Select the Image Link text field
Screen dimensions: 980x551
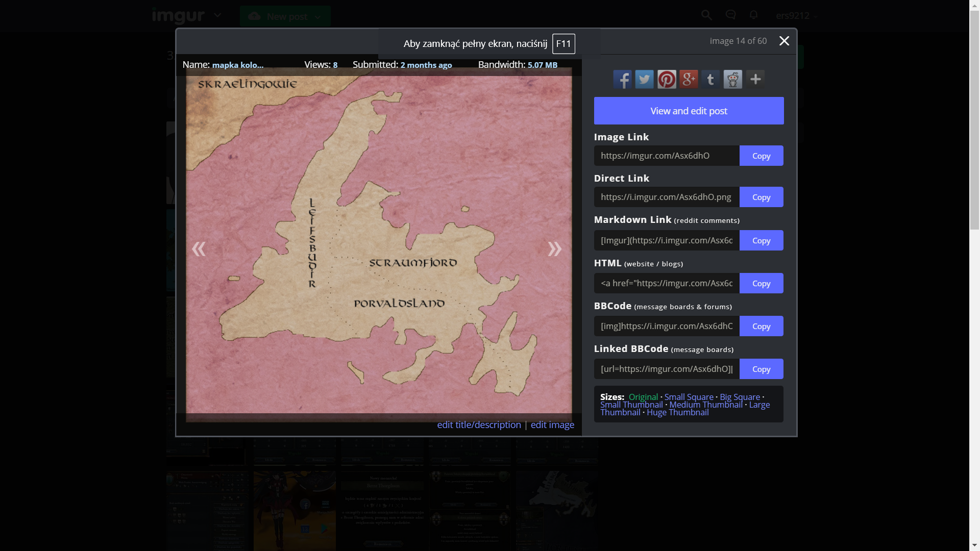pyautogui.click(x=667, y=156)
